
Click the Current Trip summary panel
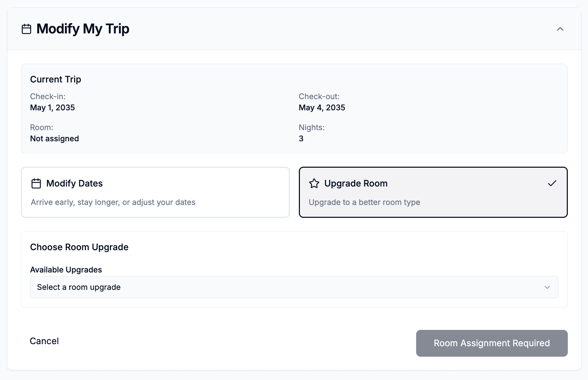[x=294, y=108]
